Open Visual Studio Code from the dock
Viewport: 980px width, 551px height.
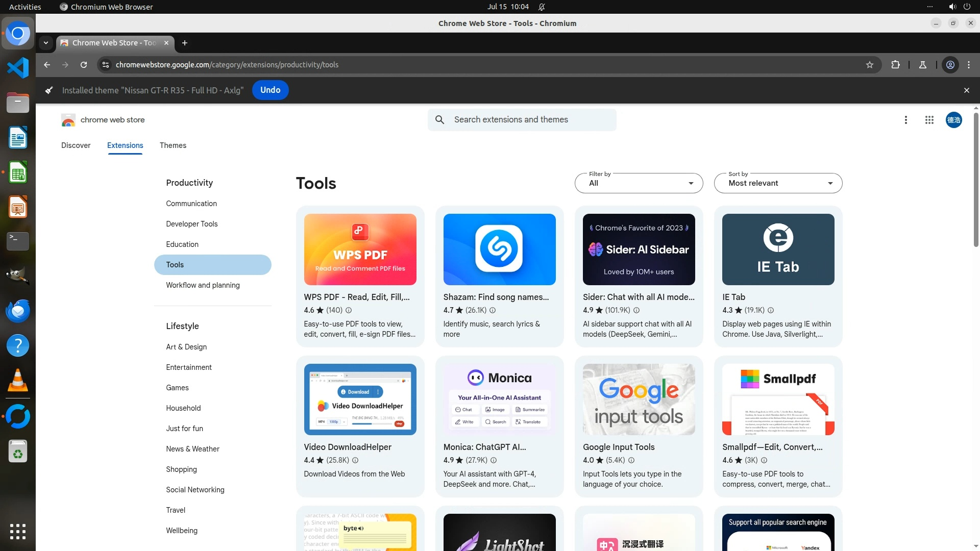pyautogui.click(x=18, y=68)
